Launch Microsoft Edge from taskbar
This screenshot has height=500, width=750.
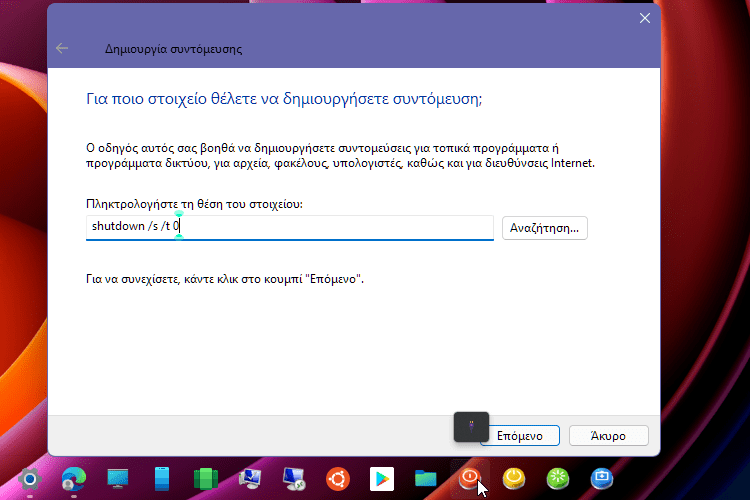point(74,479)
